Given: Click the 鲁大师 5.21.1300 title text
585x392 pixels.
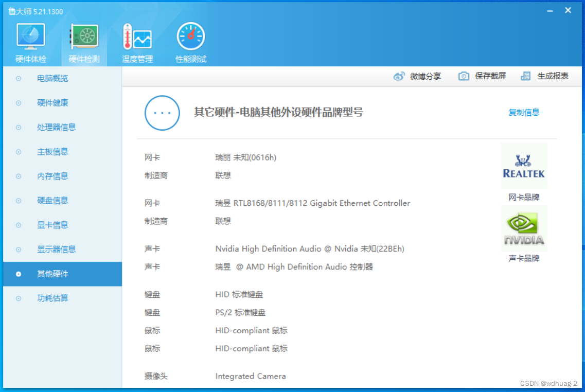Looking at the screenshot, I should pos(36,11).
